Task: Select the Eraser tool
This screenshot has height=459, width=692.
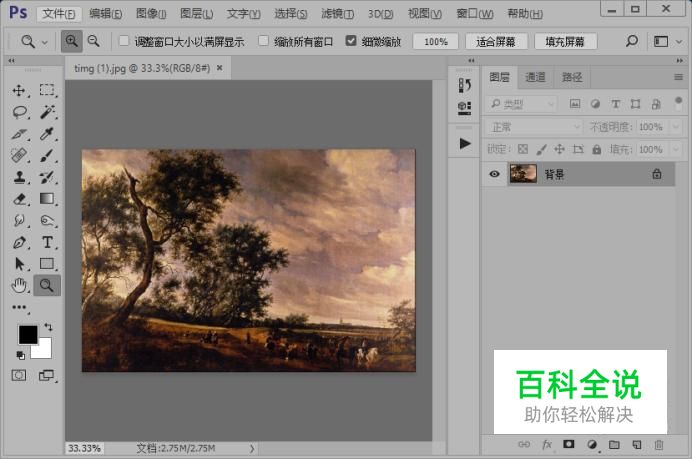Action: [x=19, y=199]
